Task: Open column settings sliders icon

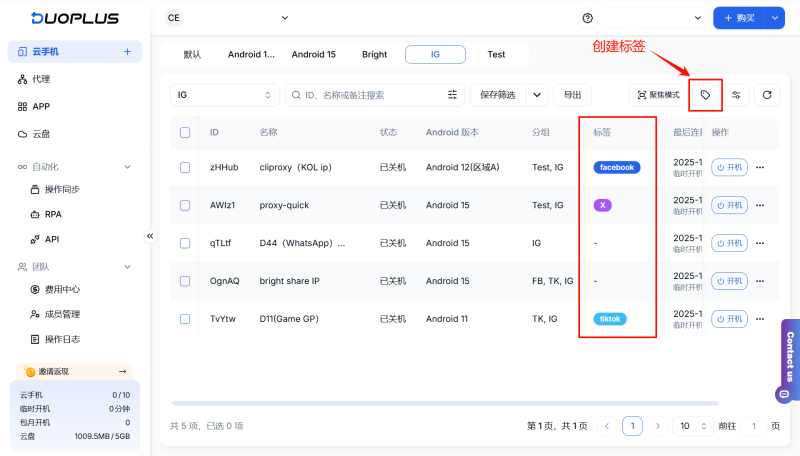Action: [x=737, y=95]
